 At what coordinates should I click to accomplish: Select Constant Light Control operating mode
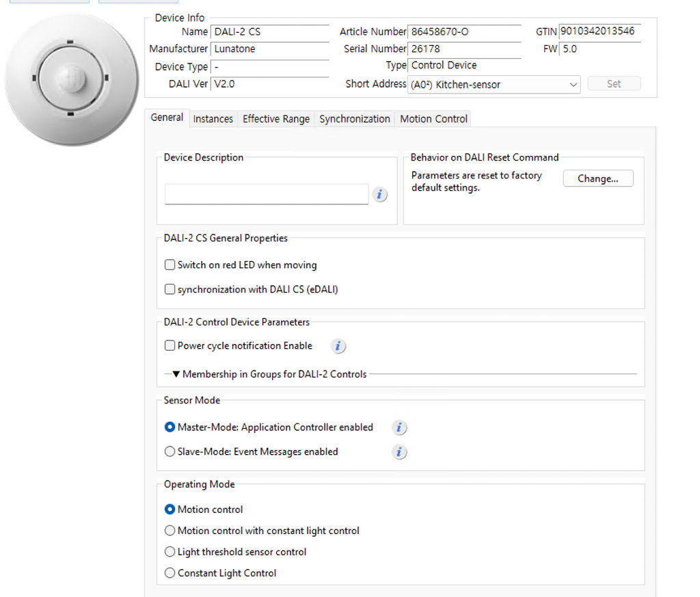pyautogui.click(x=170, y=574)
